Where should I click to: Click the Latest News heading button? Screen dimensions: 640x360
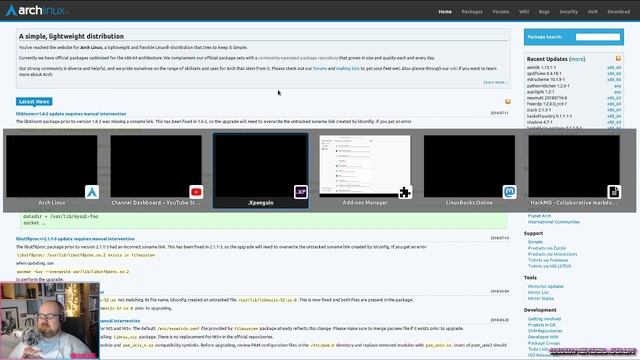point(34,102)
